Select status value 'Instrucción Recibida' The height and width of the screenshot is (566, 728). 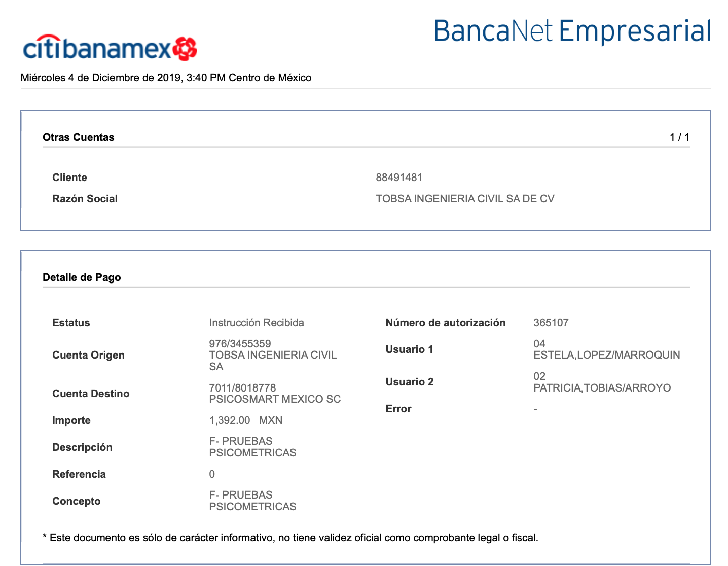[257, 323]
